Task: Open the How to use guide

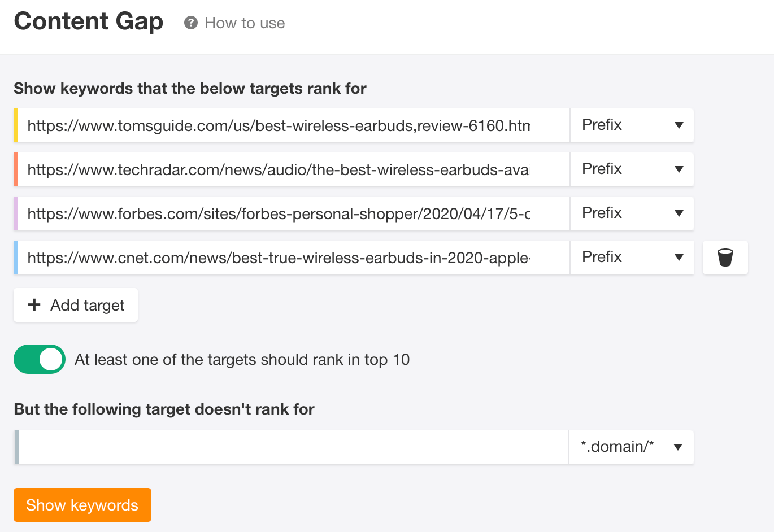Action: (x=244, y=23)
